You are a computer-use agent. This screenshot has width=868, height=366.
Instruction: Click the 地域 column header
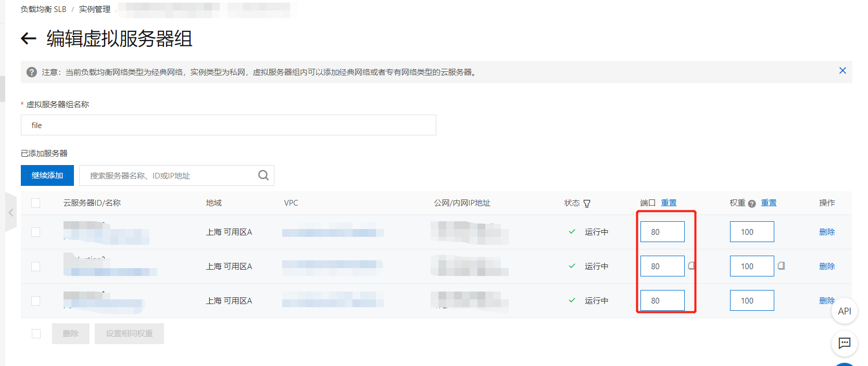(x=214, y=203)
